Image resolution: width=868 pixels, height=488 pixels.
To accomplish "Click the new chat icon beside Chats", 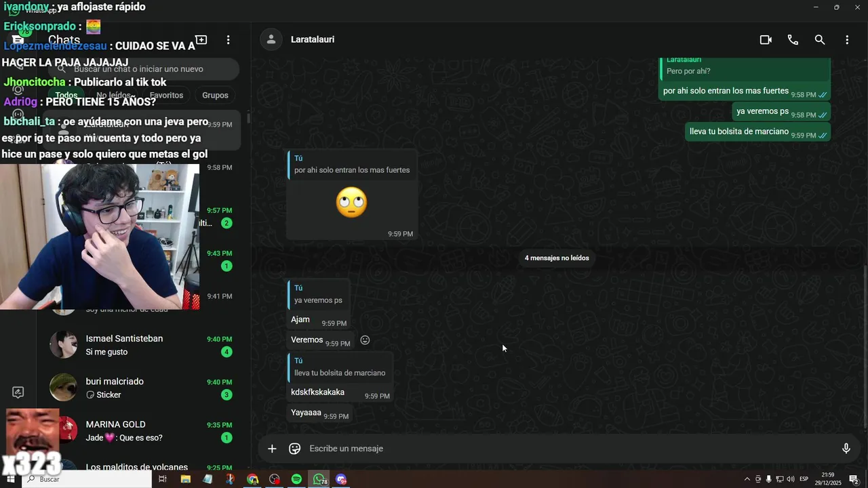I will pos(201,40).
